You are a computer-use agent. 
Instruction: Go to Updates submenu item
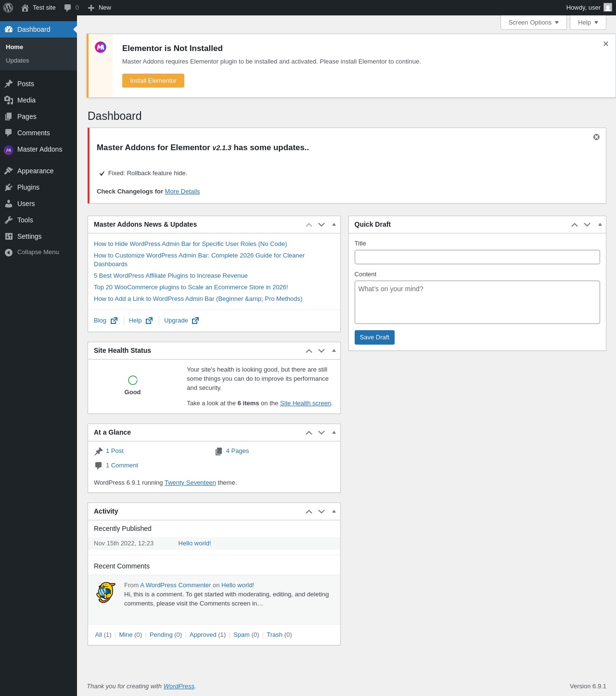pos(17,61)
